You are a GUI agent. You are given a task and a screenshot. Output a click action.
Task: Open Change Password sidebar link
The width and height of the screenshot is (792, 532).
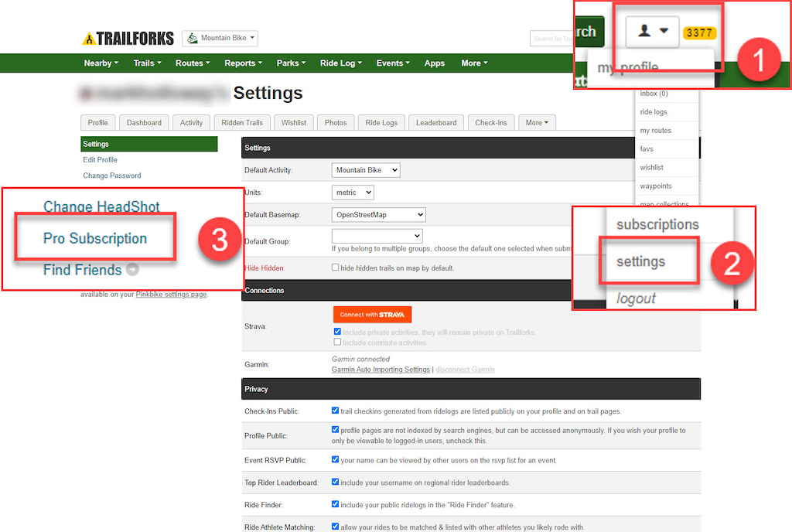pos(111,176)
